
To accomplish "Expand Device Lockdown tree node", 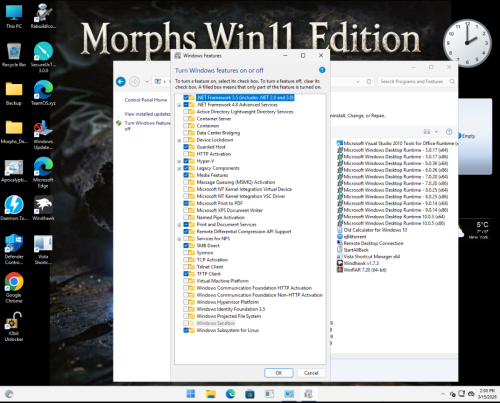I will (x=179, y=140).
